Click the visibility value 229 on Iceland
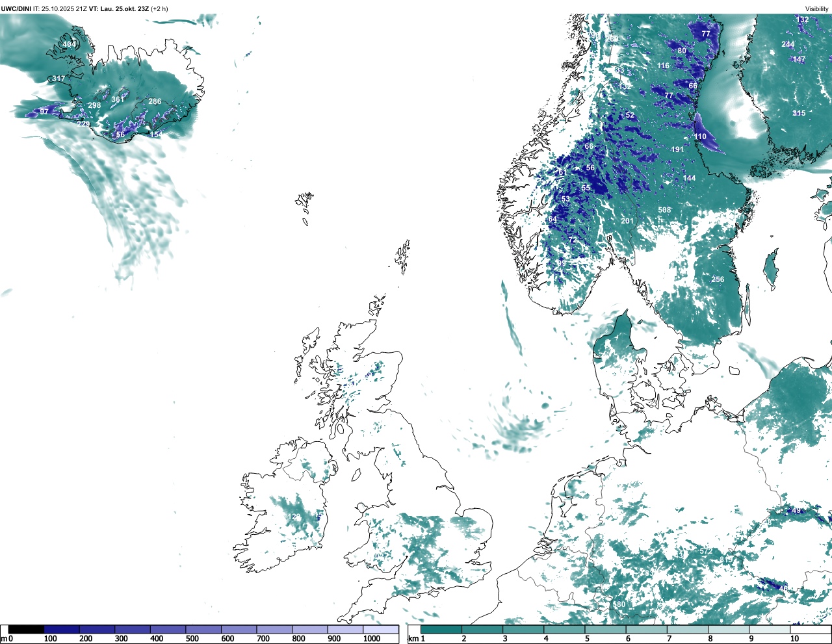Viewport: 832px width, 644px height. coord(83,124)
